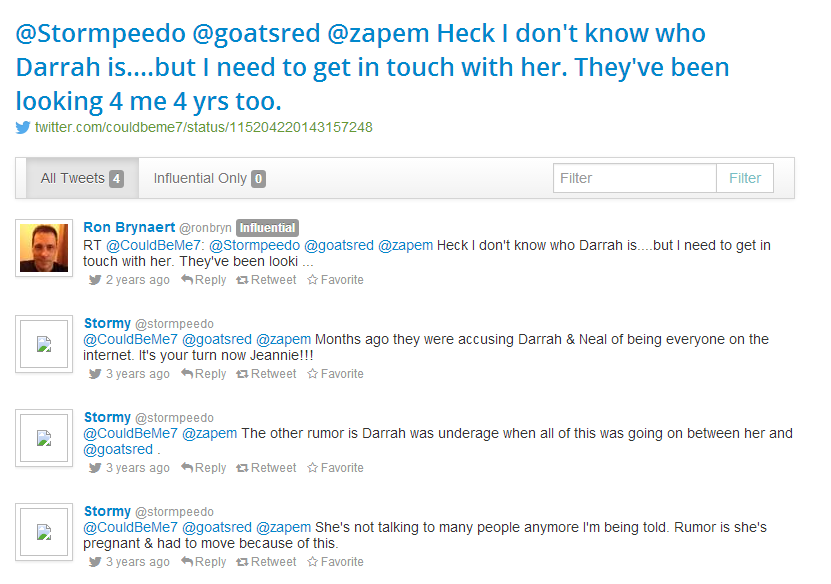Click the @Stormpeedo mention in the headline

click(x=101, y=33)
